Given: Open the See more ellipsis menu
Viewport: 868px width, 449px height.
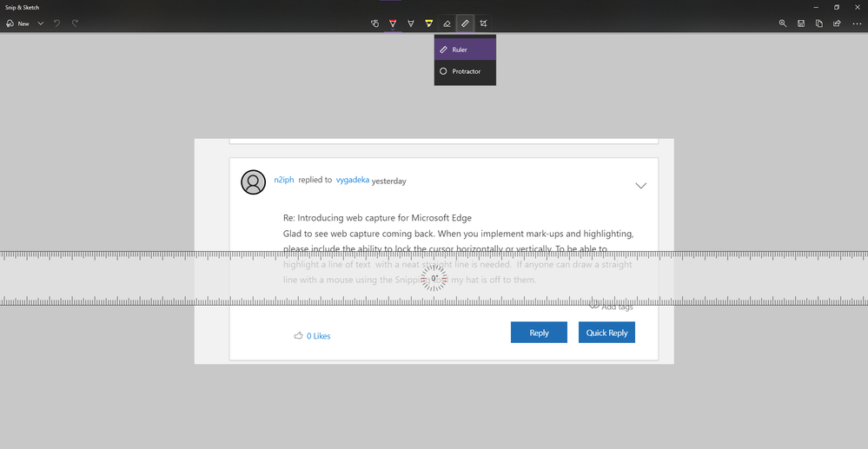Looking at the screenshot, I should (x=857, y=23).
